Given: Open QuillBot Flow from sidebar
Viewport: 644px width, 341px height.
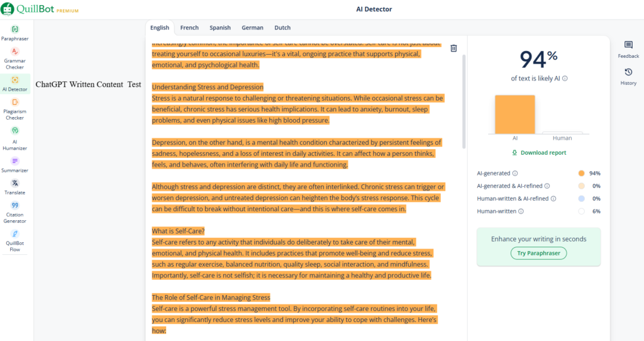Looking at the screenshot, I should pyautogui.click(x=15, y=241).
